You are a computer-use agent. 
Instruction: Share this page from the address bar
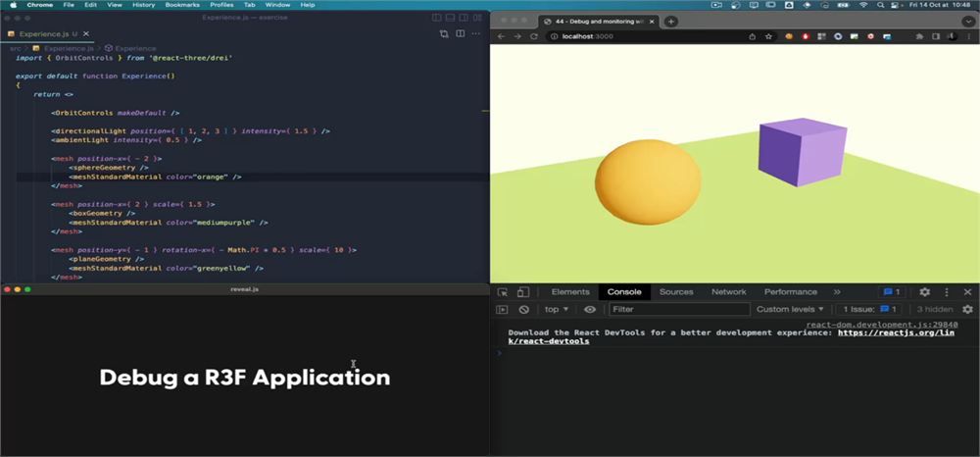click(x=753, y=36)
